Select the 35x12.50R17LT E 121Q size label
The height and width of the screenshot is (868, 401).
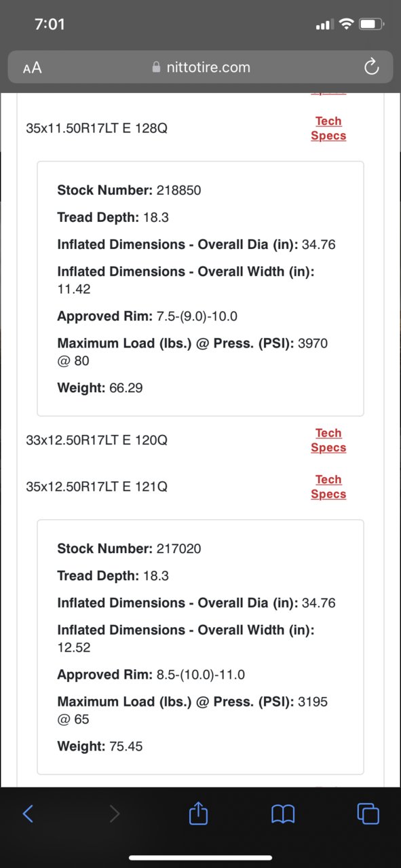click(x=96, y=487)
